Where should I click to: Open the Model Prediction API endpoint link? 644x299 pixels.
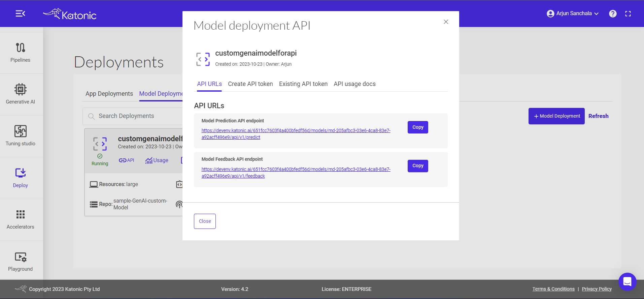(296, 134)
